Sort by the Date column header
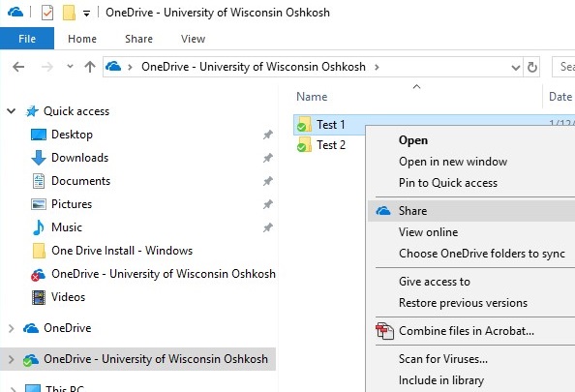Viewport: 575px width, 392px height. tap(560, 97)
